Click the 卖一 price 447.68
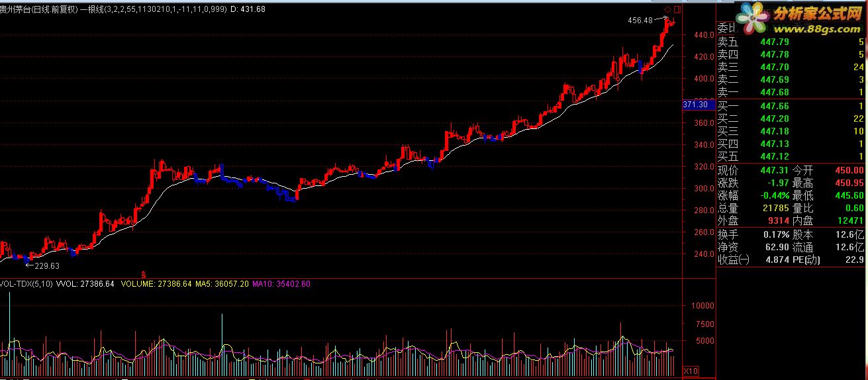The height and width of the screenshot is (380, 868). (x=775, y=93)
